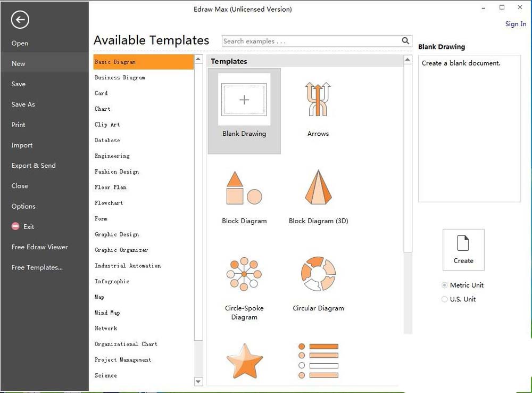The width and height of the screenshot is (532, 393).
Task: Open the Print menu entry
Action: [18, 125]
